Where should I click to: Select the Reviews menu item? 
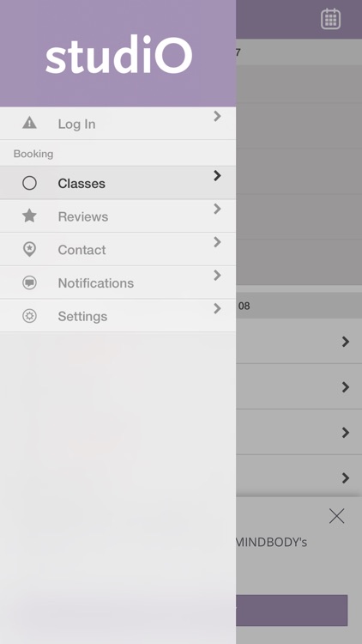[x=118, y=216]
